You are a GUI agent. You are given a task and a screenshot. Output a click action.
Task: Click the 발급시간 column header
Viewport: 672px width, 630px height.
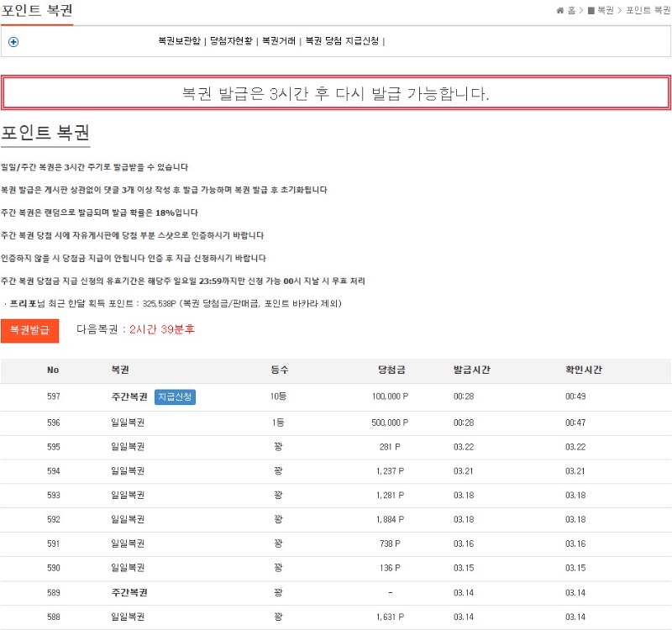click(x=471, y=370)
